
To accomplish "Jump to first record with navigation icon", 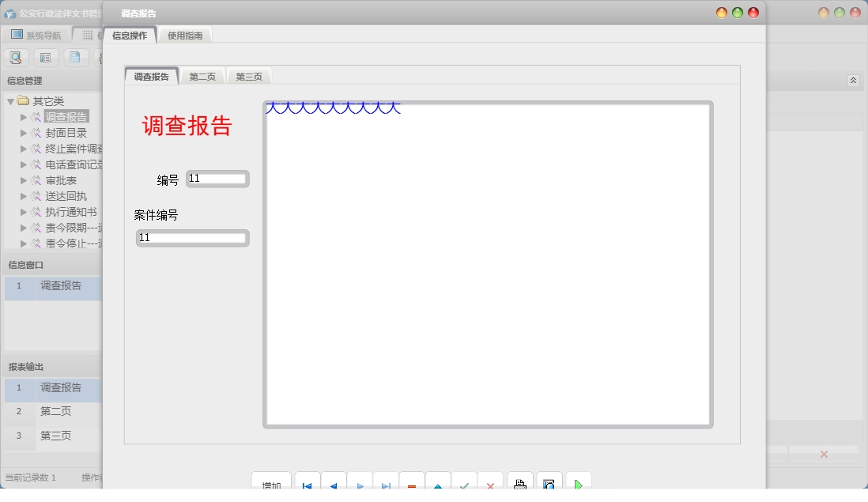I will pyautogui.click(x=307, y=484).
